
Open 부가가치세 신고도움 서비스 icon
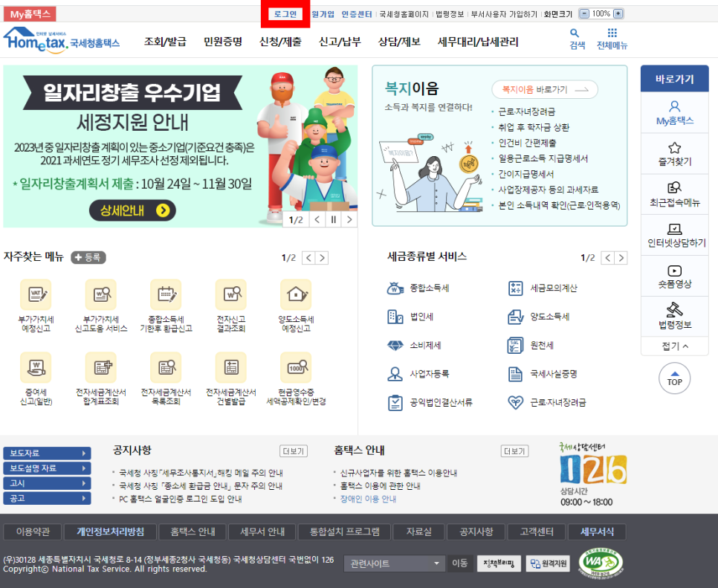click(x=101, y=294)
